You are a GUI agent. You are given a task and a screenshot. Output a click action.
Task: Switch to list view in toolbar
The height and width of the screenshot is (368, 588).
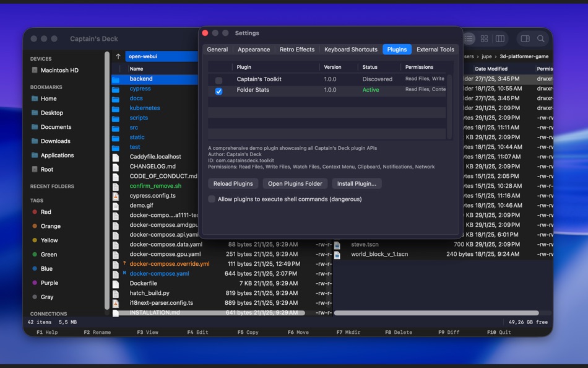click(469, 38)
